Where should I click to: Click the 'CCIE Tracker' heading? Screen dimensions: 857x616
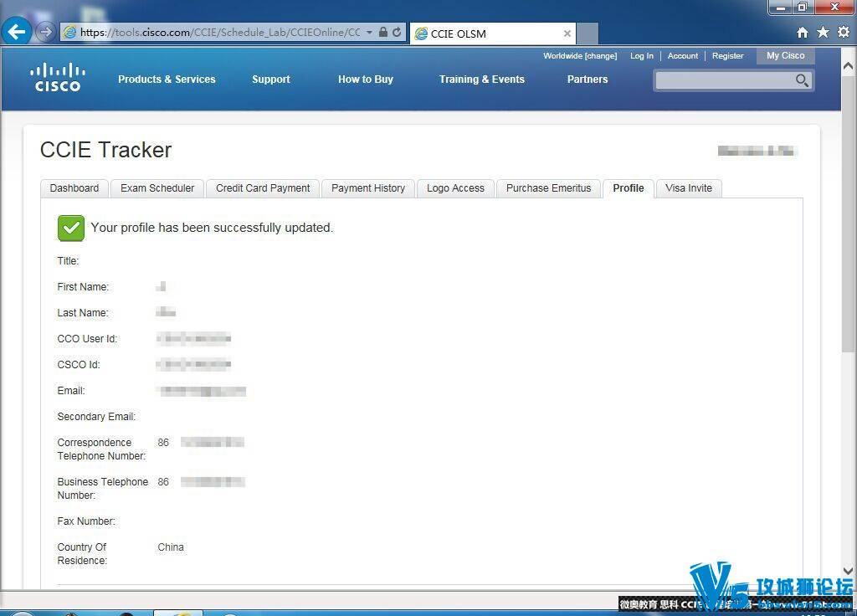tap(106, 150)
